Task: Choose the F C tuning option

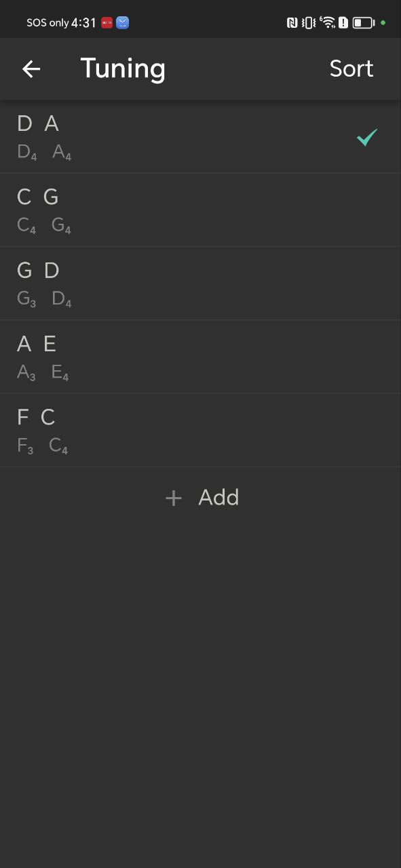Action: pos(200,430)
